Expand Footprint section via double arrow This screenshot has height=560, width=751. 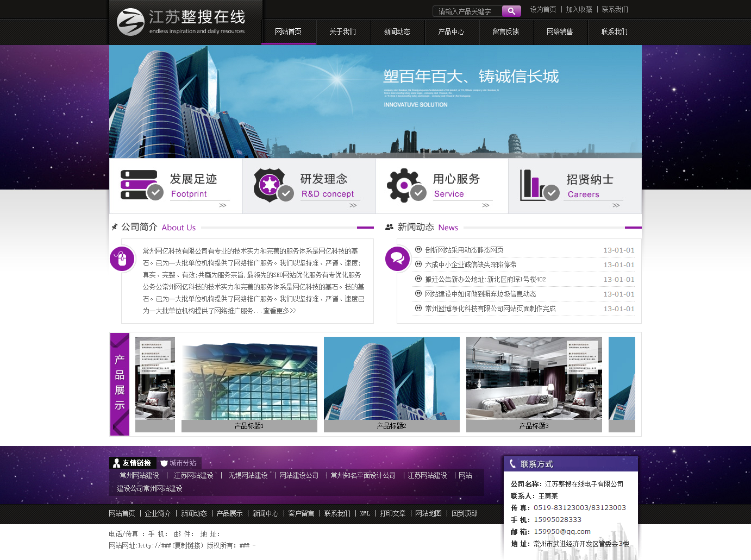223,205
